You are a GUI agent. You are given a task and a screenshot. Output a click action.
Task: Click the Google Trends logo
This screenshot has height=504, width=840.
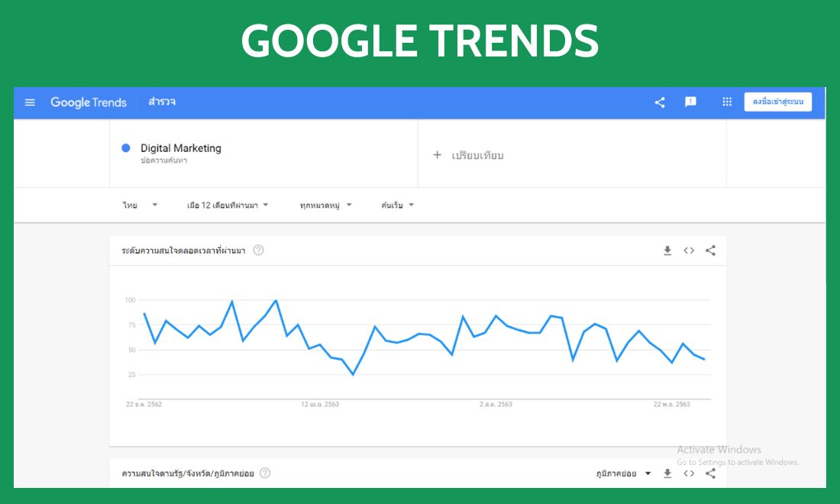[x=88, y=102]
